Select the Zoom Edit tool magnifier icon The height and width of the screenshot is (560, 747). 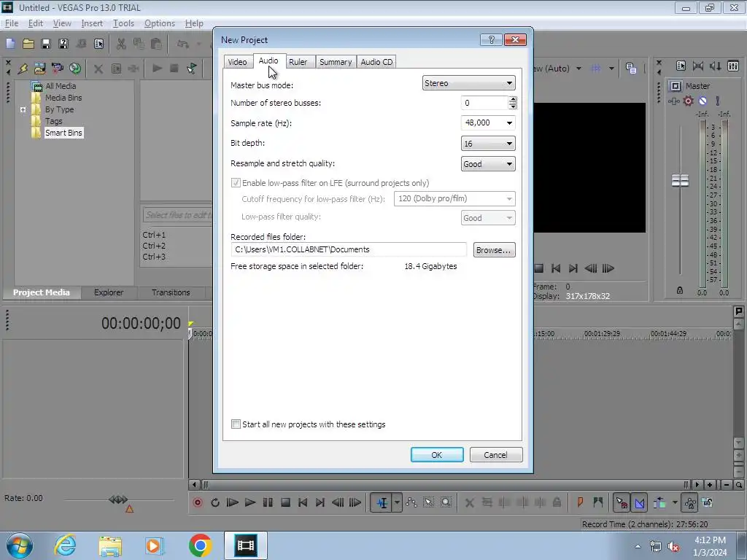tap(446, 502)
